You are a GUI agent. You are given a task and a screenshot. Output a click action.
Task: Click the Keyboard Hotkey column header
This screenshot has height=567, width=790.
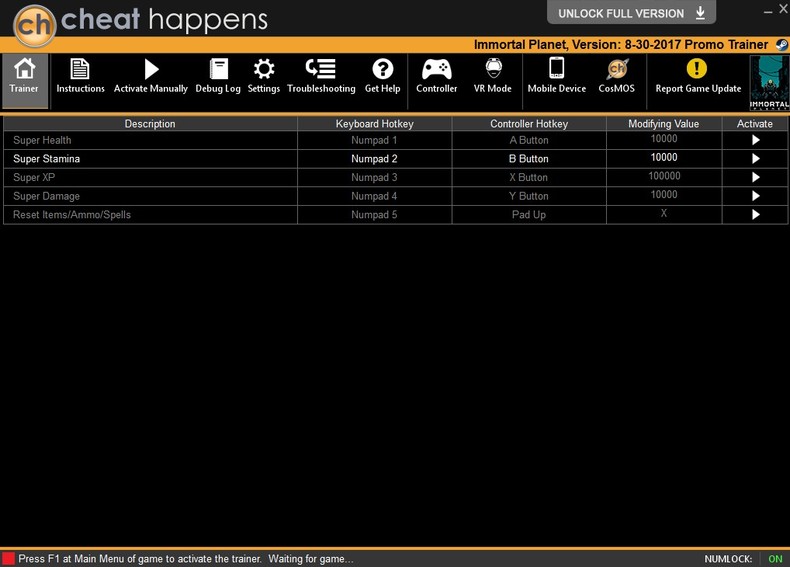click(x=374, y=124)
